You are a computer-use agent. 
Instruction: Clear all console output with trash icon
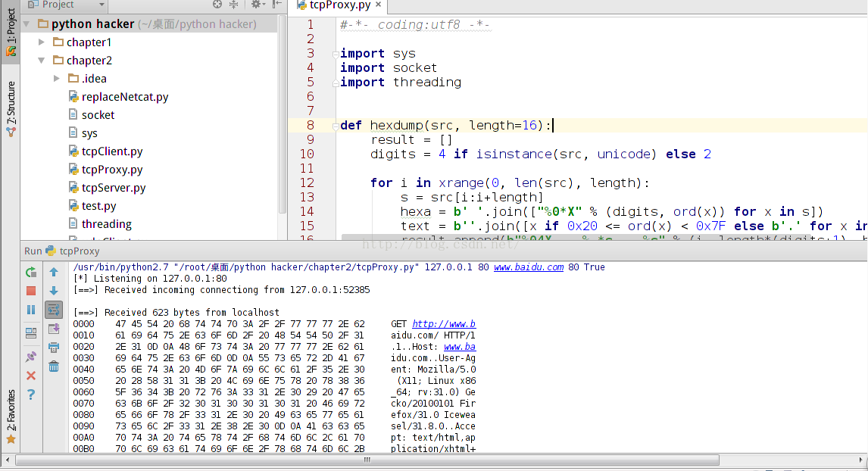point(54,367)
